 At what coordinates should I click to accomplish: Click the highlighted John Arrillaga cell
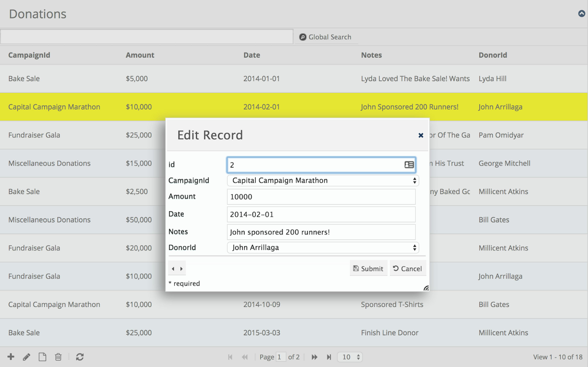coord(500,107)
